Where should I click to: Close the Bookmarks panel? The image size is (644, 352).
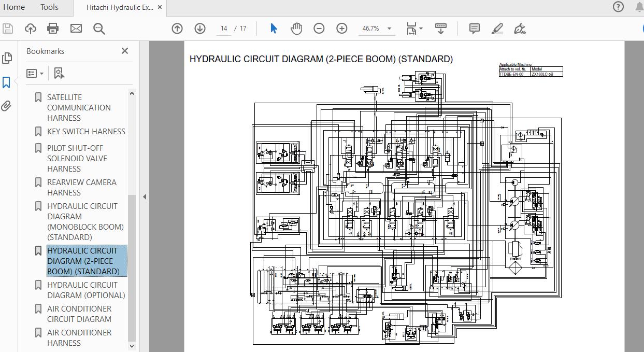[125, 51]
